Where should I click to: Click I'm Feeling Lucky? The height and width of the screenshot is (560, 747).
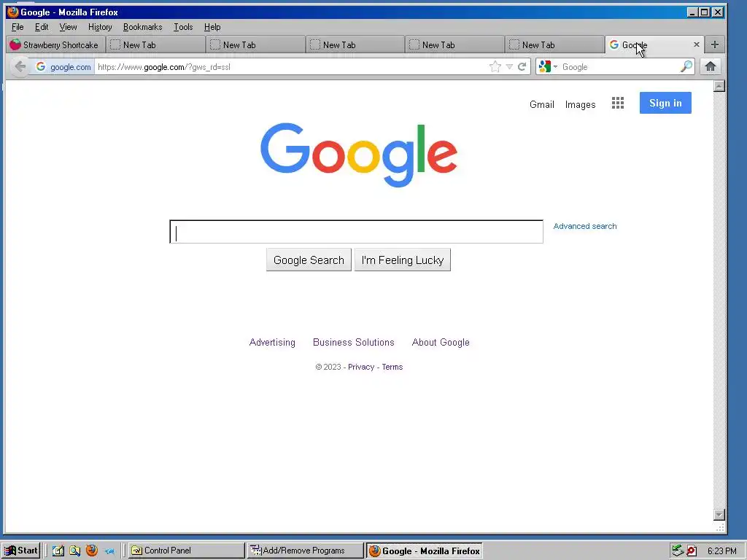point(403,260)
